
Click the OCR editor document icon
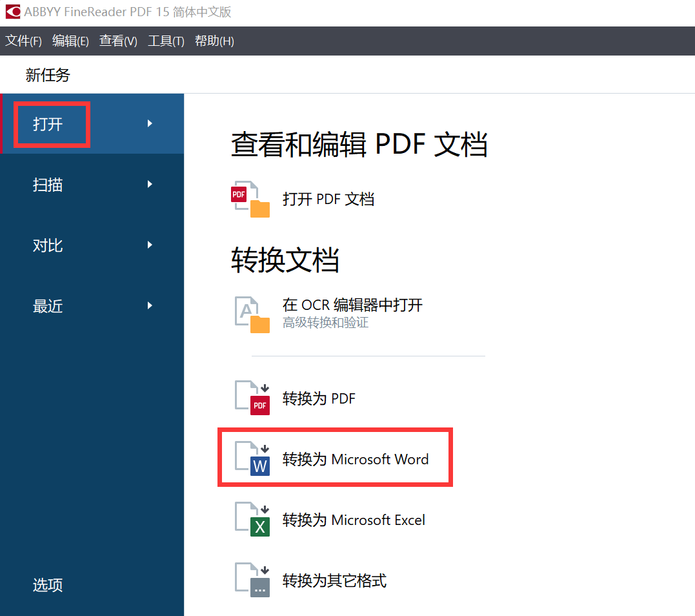click(x=252, y=314)
